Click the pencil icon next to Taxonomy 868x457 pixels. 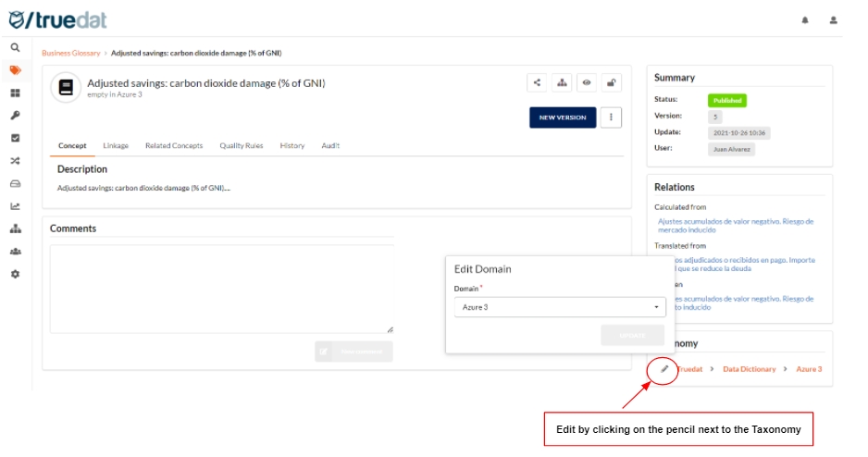click(x=664, y=368)
